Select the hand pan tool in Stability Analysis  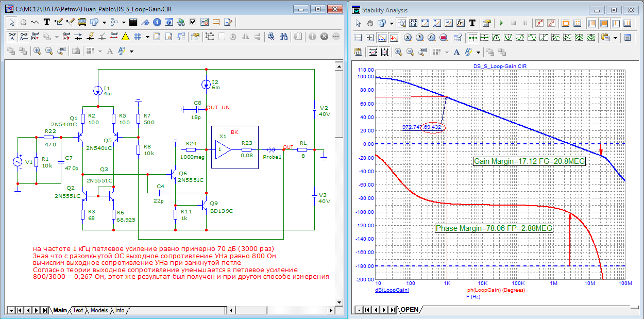point(370,23)
